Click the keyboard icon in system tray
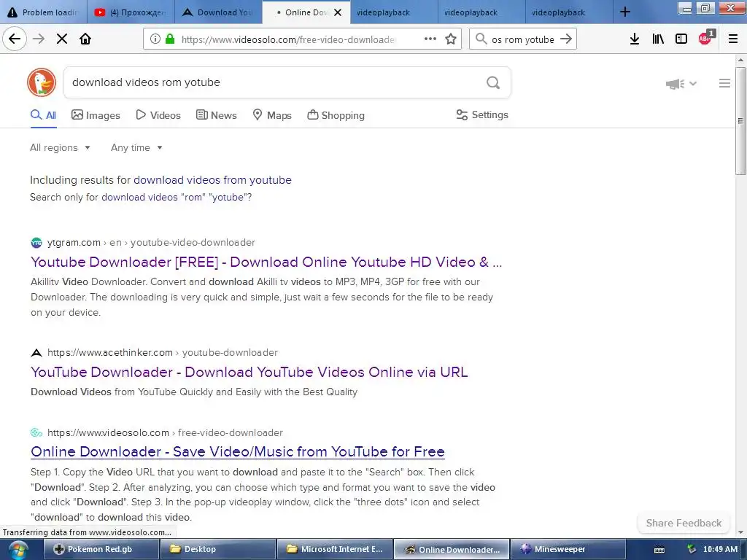Image resolution: width=747 pixels, height=560 pixels. click(659, 550)
